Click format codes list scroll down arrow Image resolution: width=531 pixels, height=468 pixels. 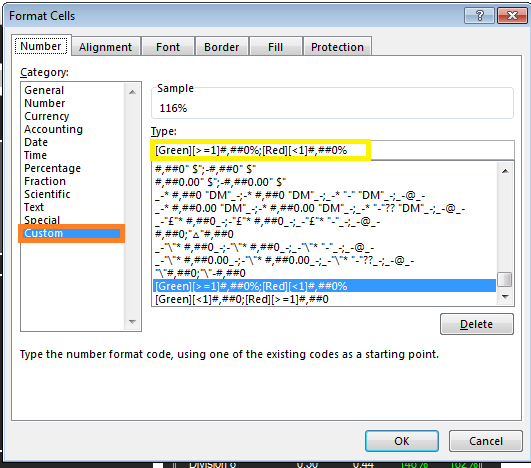pos(505,297)
